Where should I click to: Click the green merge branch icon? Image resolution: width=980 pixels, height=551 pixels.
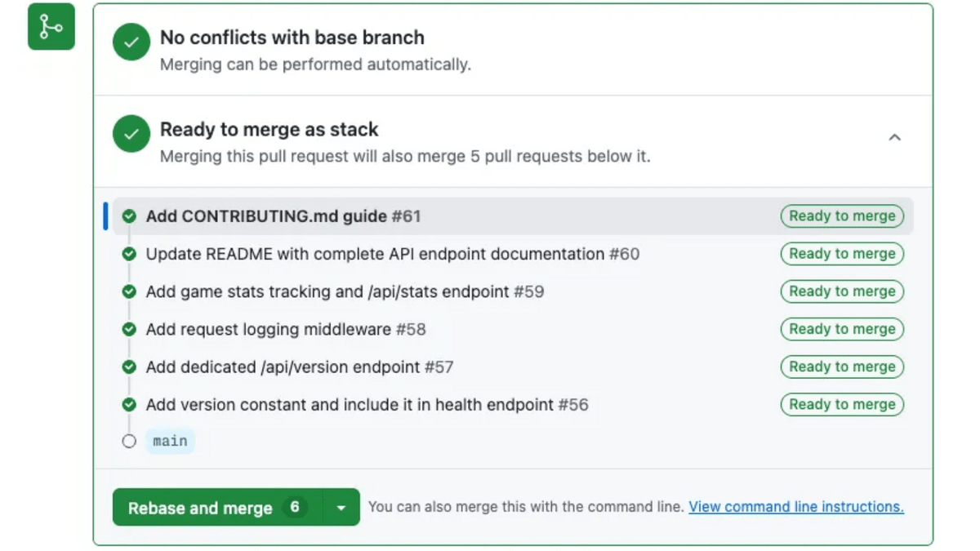51,27
